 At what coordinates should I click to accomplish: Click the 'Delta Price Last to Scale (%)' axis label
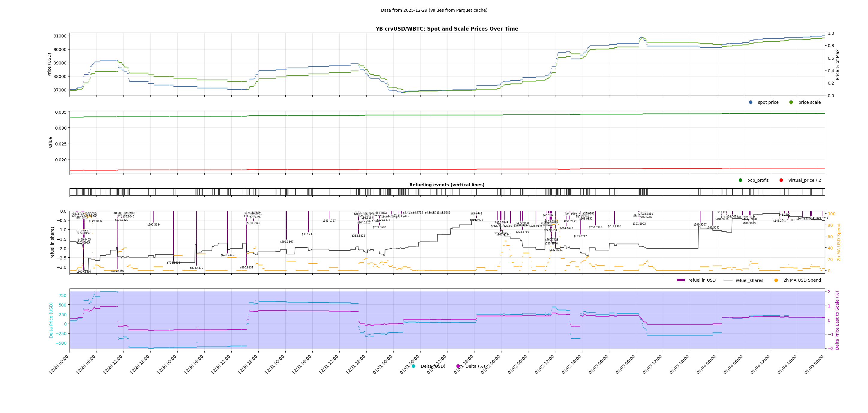837,320
